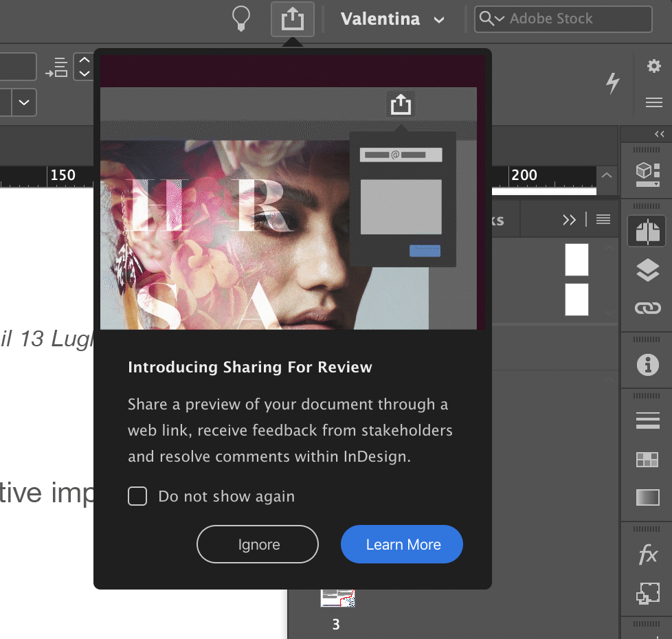
Task: Open the Info panel icon
Action: click(x=647, y=365)
